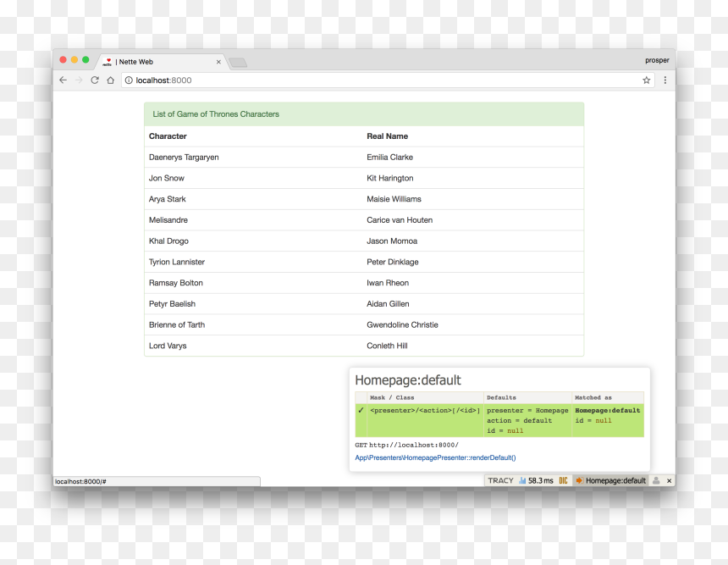Screen dimensions: 728x565
Task: Open the browser home page icon
Action: [111, 80]
